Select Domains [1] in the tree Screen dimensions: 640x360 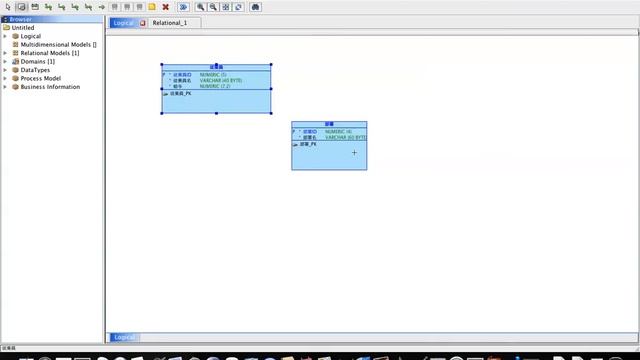[38, 62]
